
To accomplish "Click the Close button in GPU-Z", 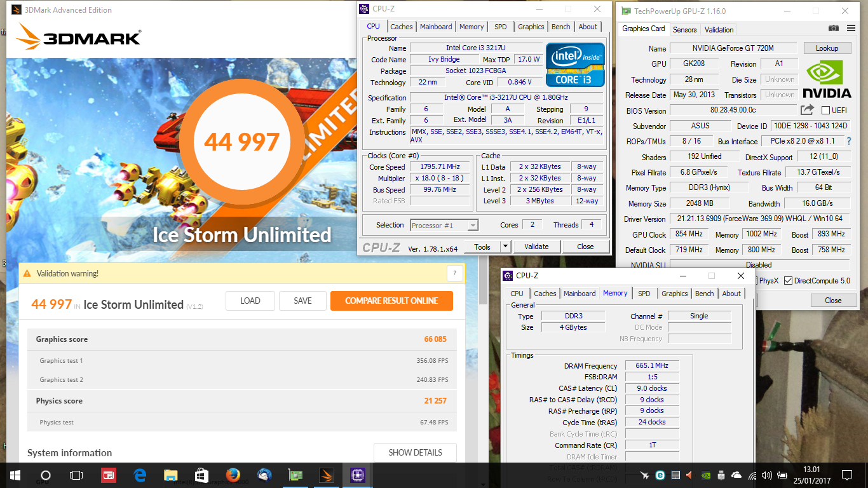I will click(x=833, y=300).
